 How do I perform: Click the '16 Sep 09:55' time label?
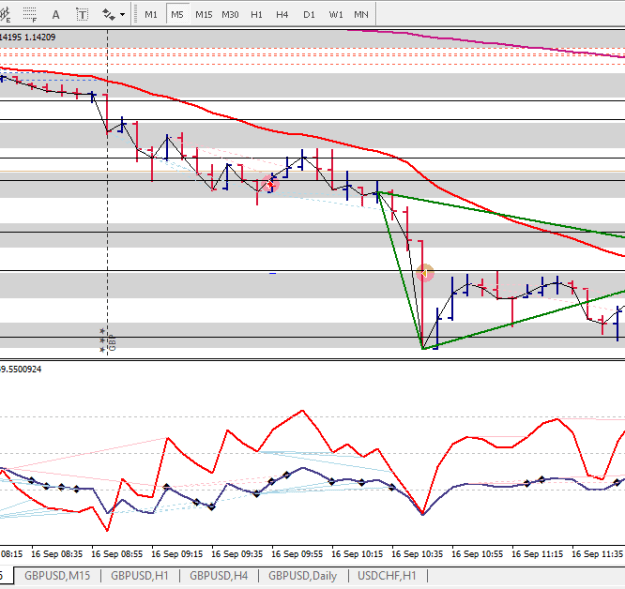click(297, 554)
